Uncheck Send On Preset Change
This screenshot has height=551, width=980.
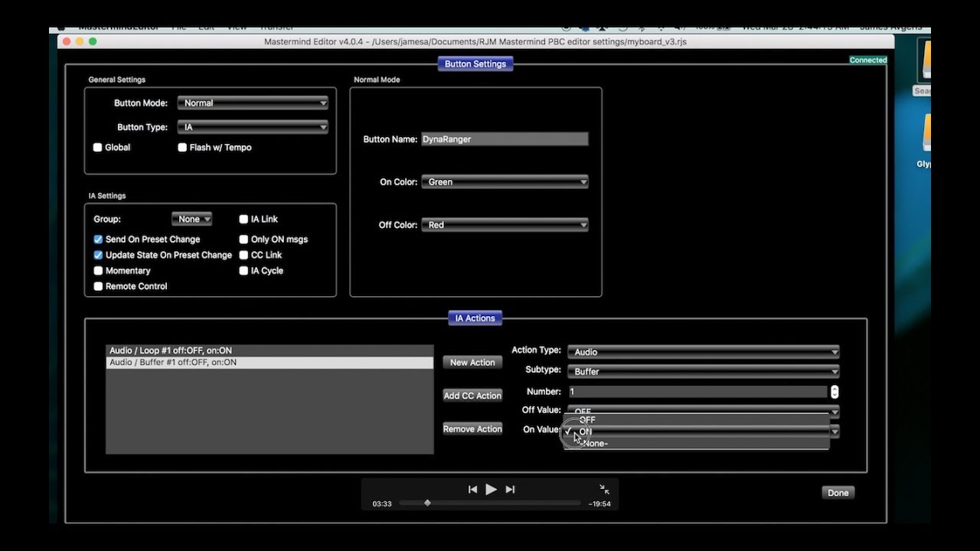(x=98, y=240)
